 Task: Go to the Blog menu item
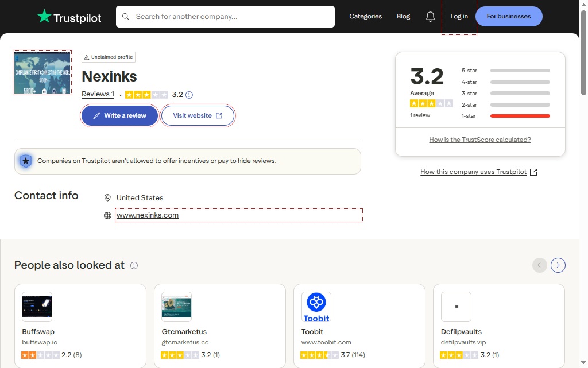[403, 17]
